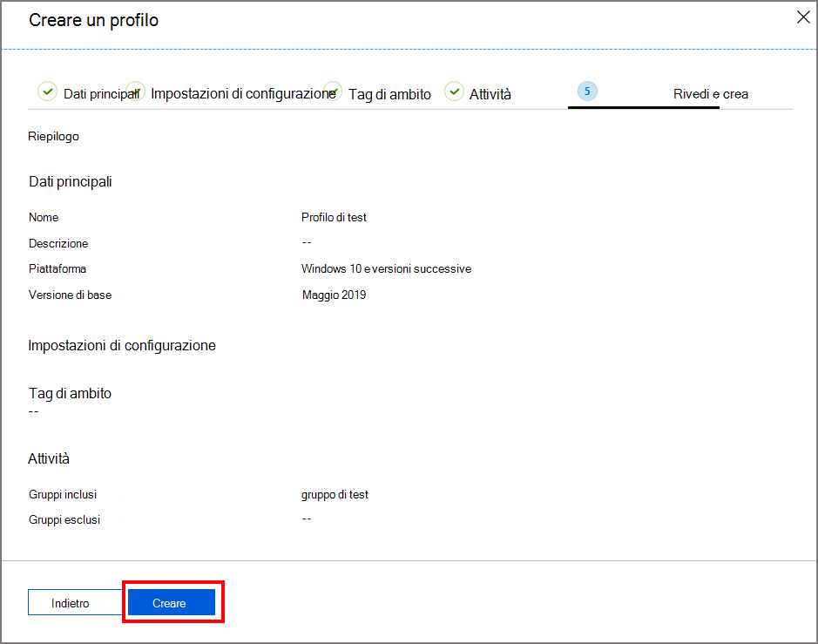Open the Dati principali step tab
Screen dimensions: 818x644
click(x=101, y=94)
